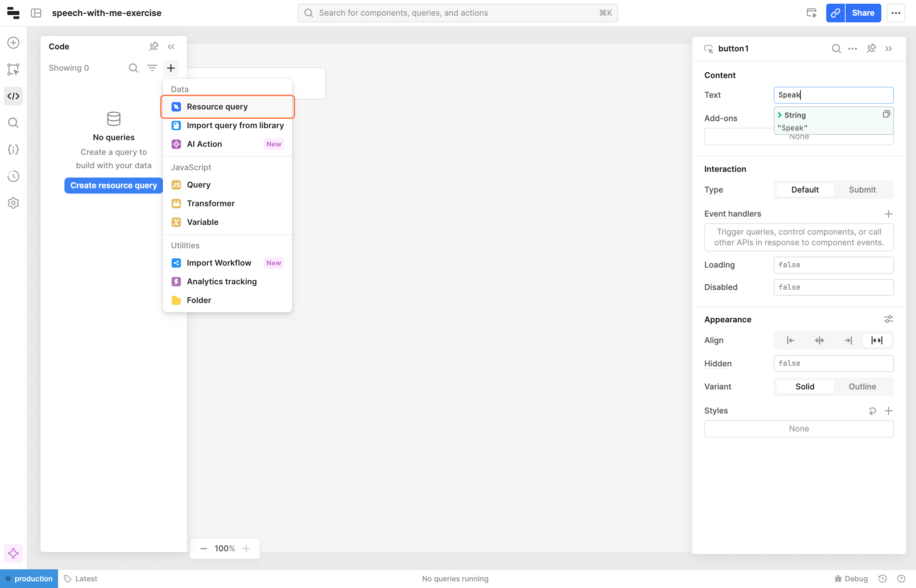
Task: Click the preview app icon next to Share
Action: pos(812,13)
